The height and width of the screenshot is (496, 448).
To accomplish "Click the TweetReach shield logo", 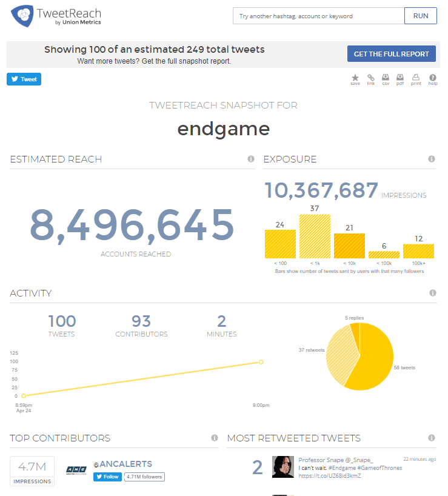I will pos(22,16).
